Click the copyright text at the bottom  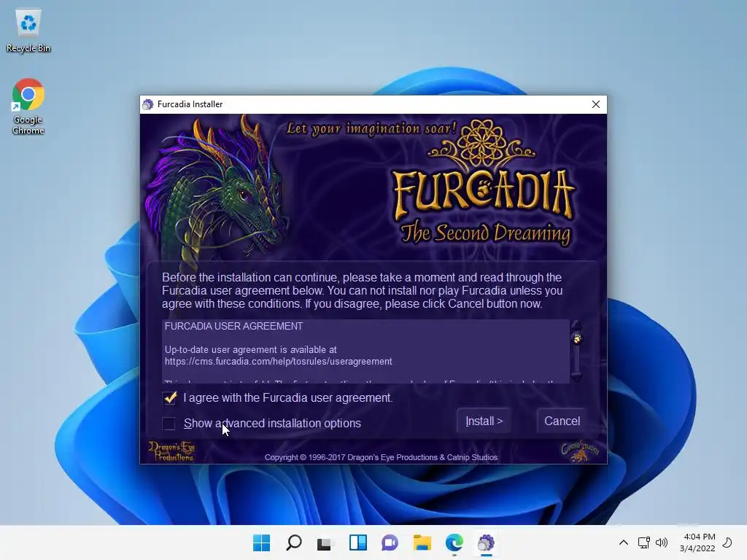point(381,458)
